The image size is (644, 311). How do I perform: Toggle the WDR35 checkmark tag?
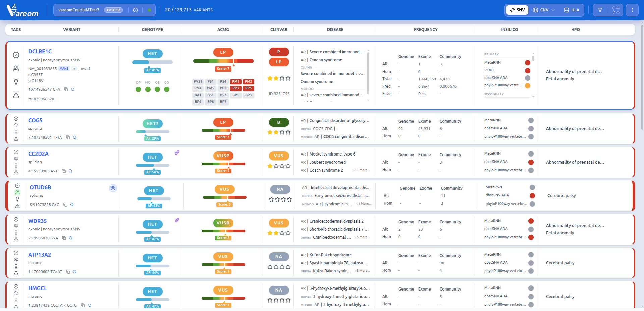(x=16, y=219)
